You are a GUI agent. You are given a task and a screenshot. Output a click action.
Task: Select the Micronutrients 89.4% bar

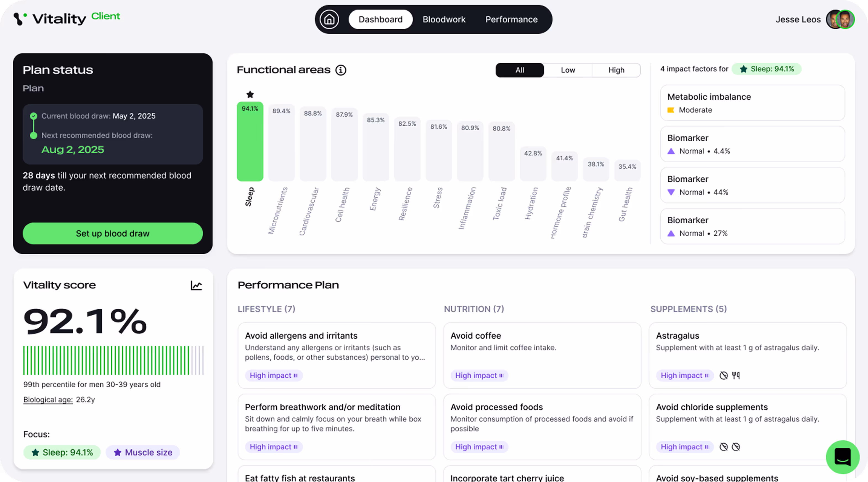click(281, 143)
